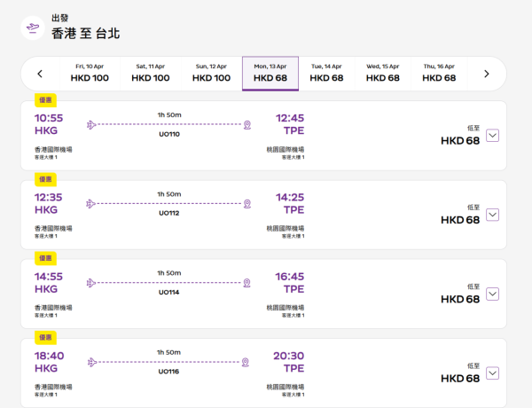Switch to Sat, 11 Apr date tab
Screen dimensions: 532x408
pyautogui.click(x=151, y=73)
